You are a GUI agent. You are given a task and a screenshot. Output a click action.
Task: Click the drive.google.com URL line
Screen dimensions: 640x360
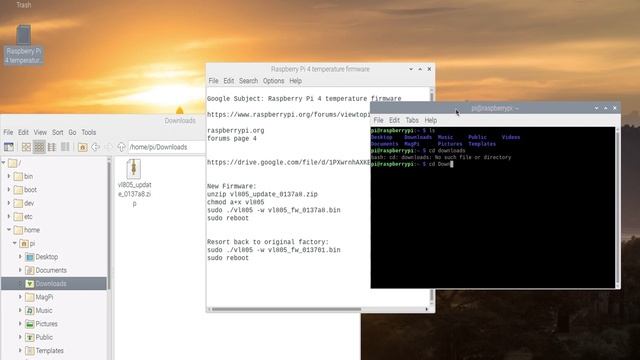pyautogui.click(x=289, y=162)
